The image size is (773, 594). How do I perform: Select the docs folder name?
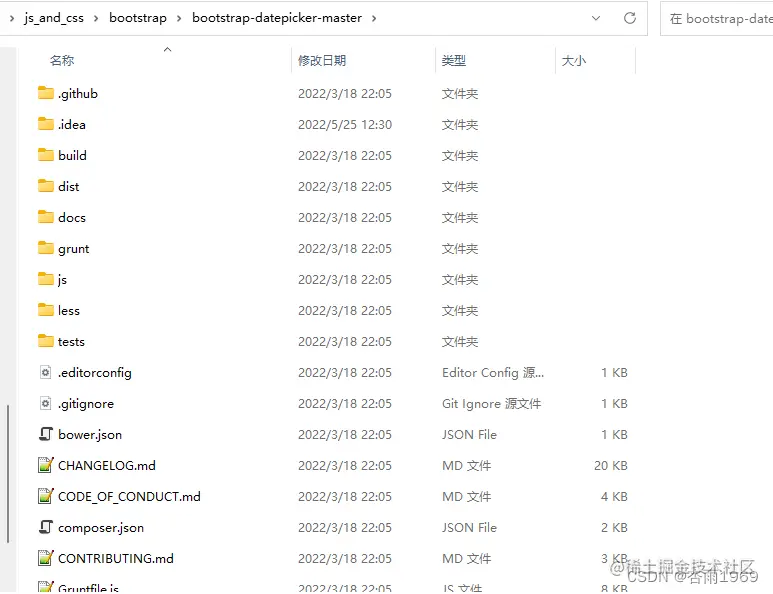pyautogui.click(x=72, y=218)
